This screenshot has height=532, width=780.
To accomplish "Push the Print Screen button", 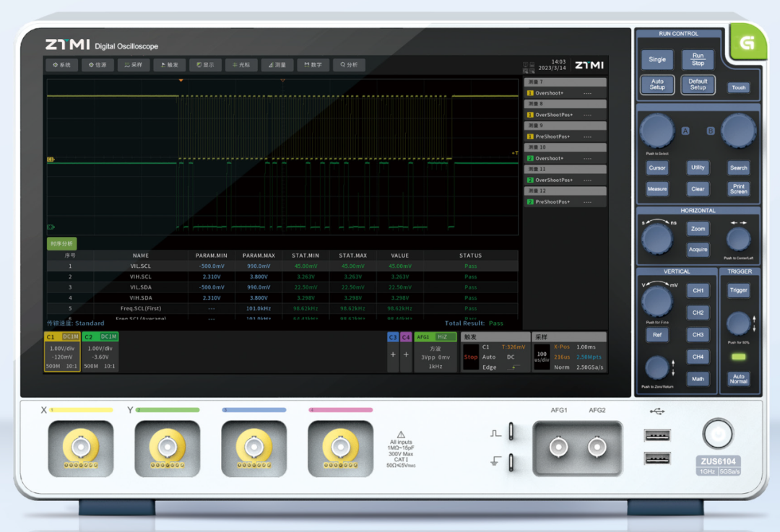I will 738,189.
